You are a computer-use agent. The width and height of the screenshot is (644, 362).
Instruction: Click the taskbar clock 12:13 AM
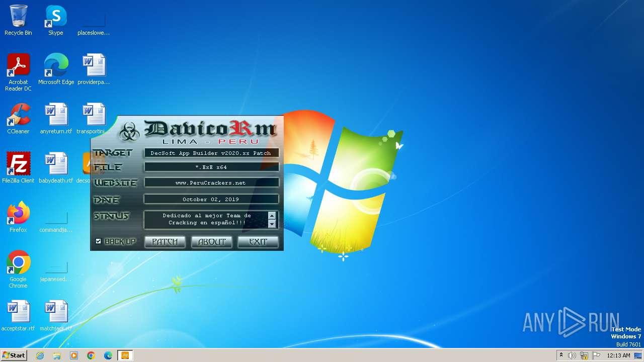point(619,355)
